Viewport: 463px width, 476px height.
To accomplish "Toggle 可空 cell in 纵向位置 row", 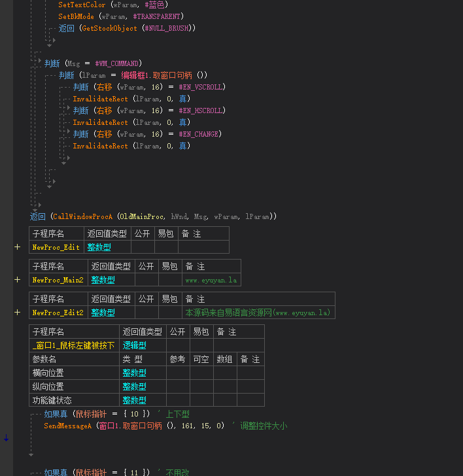I will pos(201,386).
